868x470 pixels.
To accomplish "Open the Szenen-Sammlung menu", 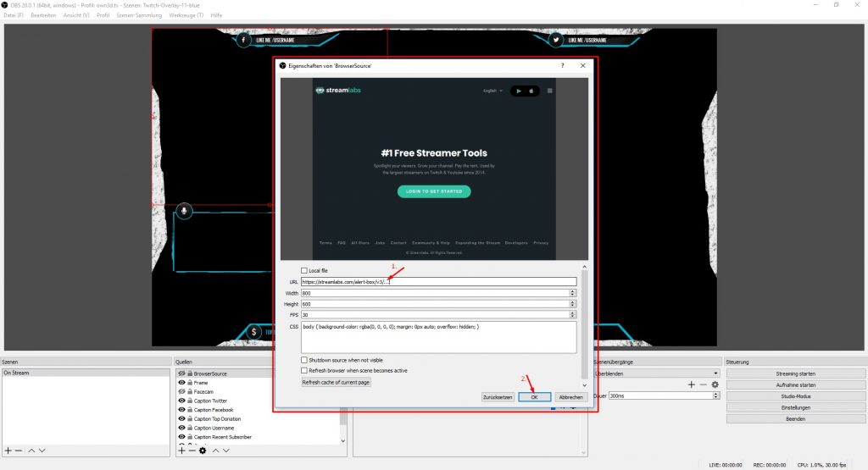I will pyautogui.click(x=138, y=15).
